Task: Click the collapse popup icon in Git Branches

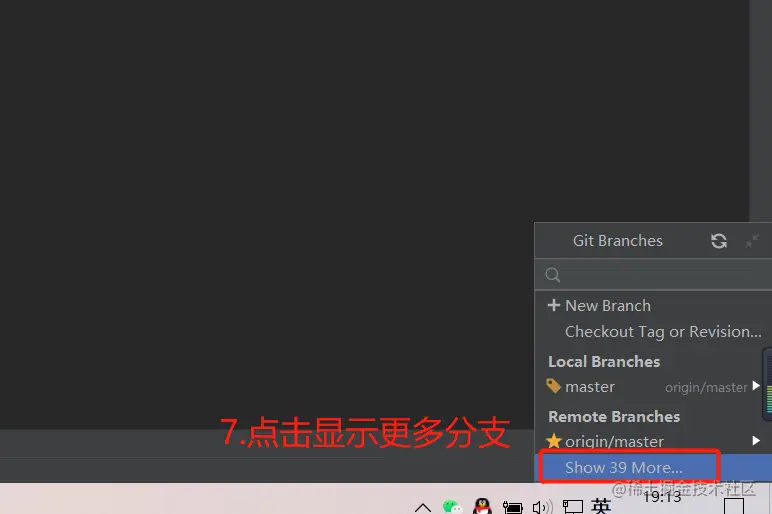Action: pos(752,241)
